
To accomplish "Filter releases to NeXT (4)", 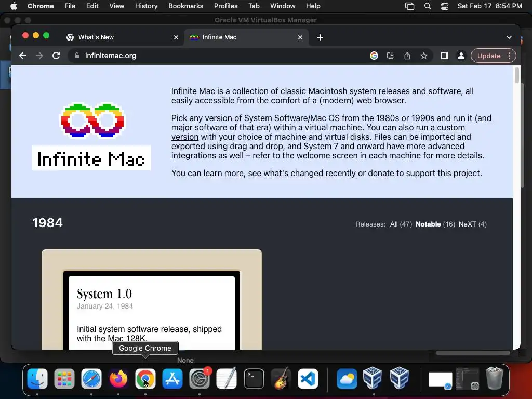I will pyautogui.click(x=473, y=224).
